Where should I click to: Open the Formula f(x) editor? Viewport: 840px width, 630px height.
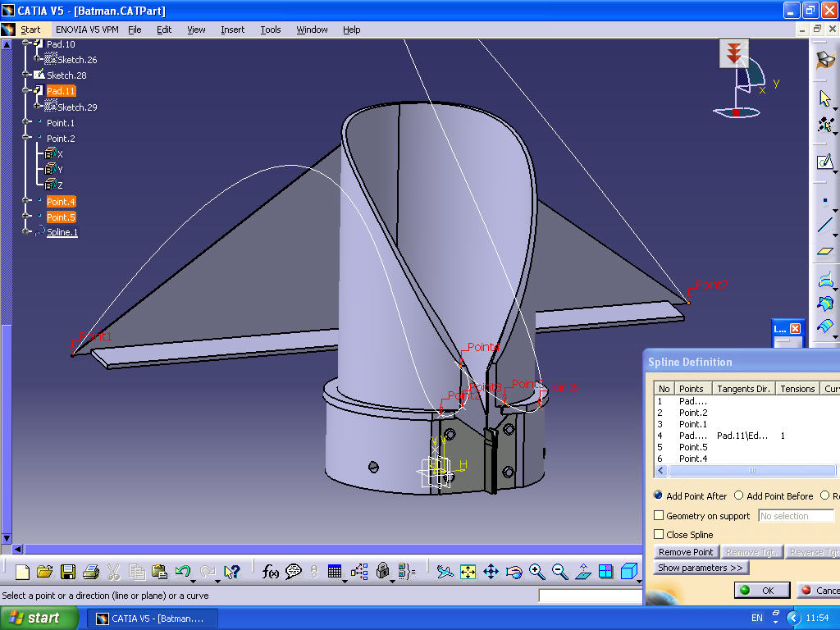click(271, 572)
